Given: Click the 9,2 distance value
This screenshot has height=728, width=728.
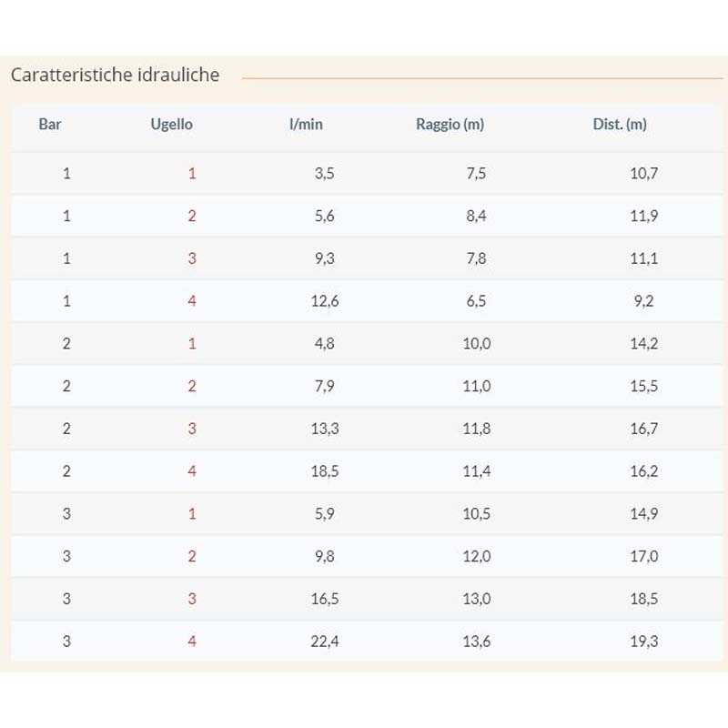Looking at the screenshot, I should click(x=644, y=301).
